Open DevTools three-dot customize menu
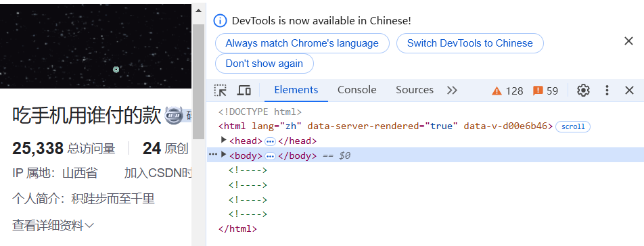This screenshot has width=644, height=246. tap(607, 90)
